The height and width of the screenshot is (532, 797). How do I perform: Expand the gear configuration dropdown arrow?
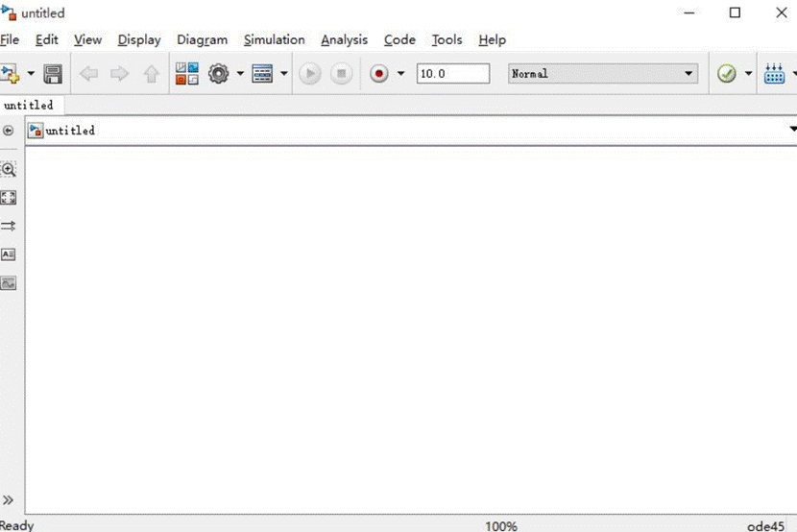pyautogui.click(x=240, y=74)
